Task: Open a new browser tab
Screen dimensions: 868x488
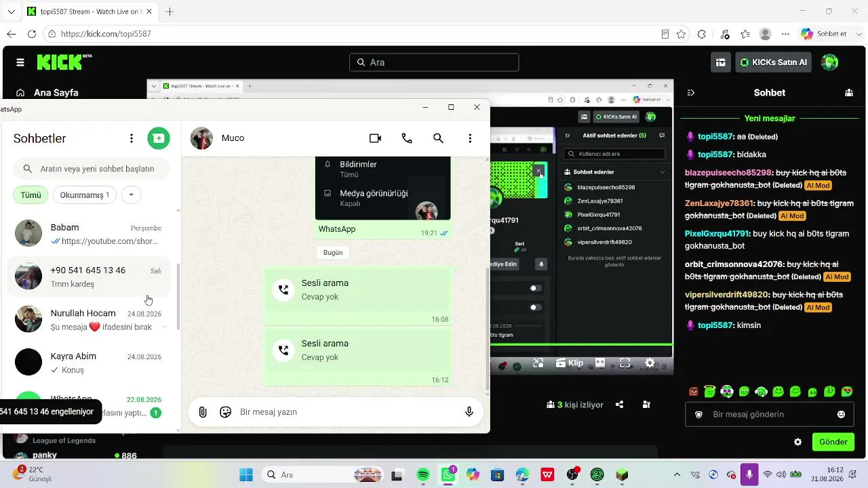Action: pyautogui.click(x=170, y=12)
